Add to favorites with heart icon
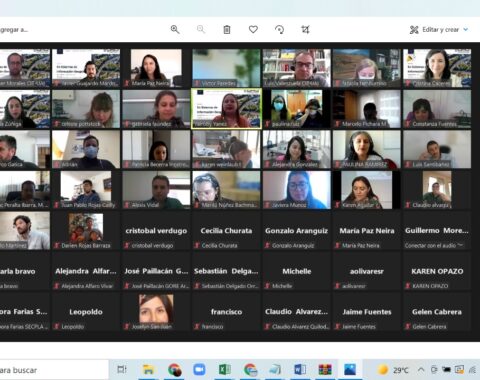 coord(253,30)
